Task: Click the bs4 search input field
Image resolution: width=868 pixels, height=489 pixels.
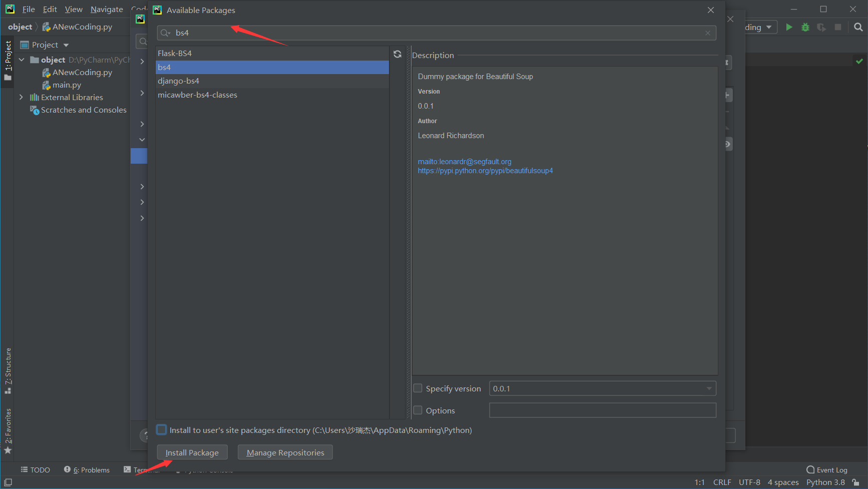Action: coord(437,33)
